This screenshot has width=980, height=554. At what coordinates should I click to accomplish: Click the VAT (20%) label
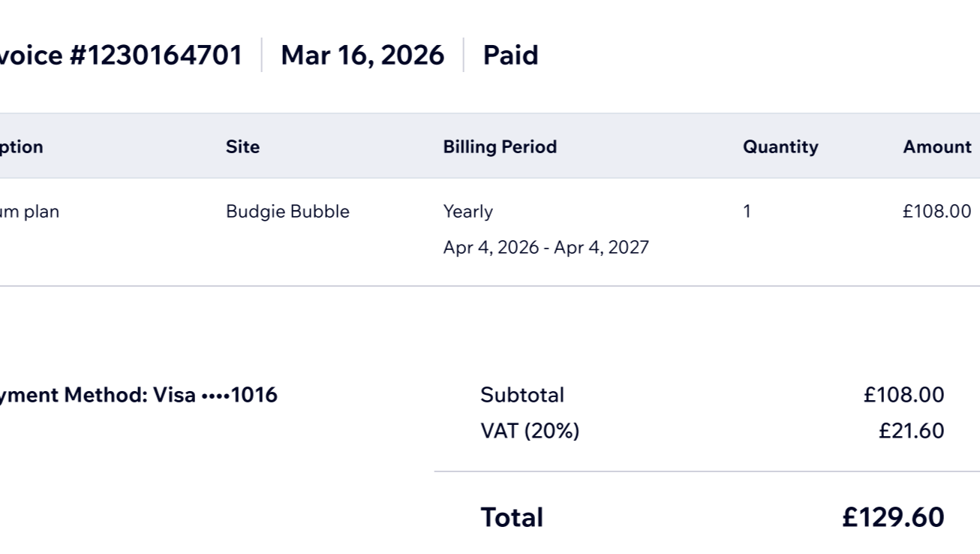coord(530,431)
